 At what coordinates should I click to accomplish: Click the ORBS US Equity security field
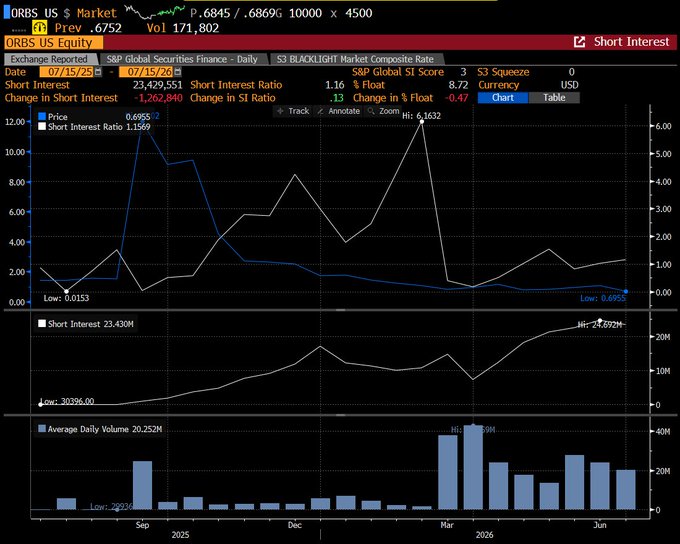(54, 43)
